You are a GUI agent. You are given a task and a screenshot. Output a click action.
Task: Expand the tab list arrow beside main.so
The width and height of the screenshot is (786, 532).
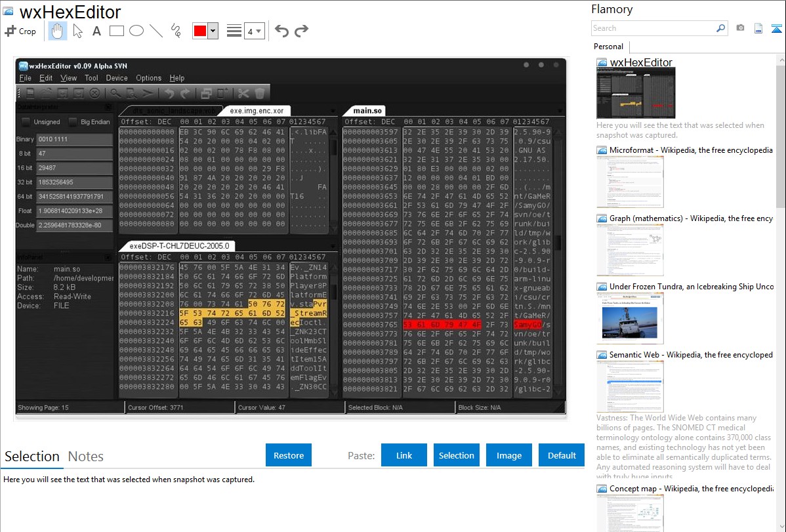tap(560, 111)
